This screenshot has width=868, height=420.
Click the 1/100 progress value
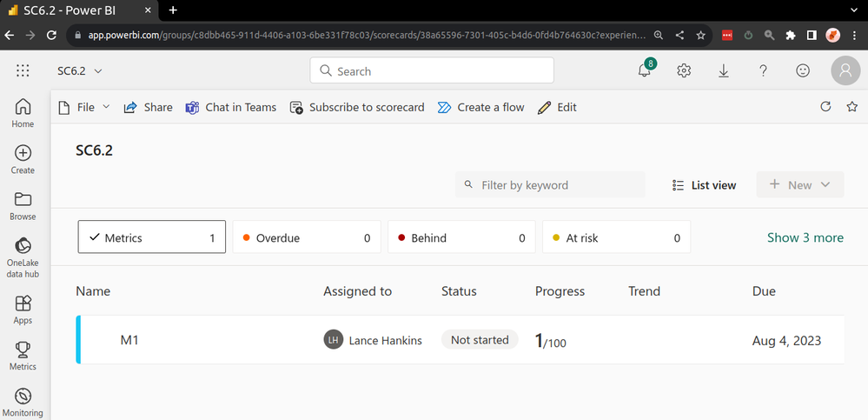[550, 341]
